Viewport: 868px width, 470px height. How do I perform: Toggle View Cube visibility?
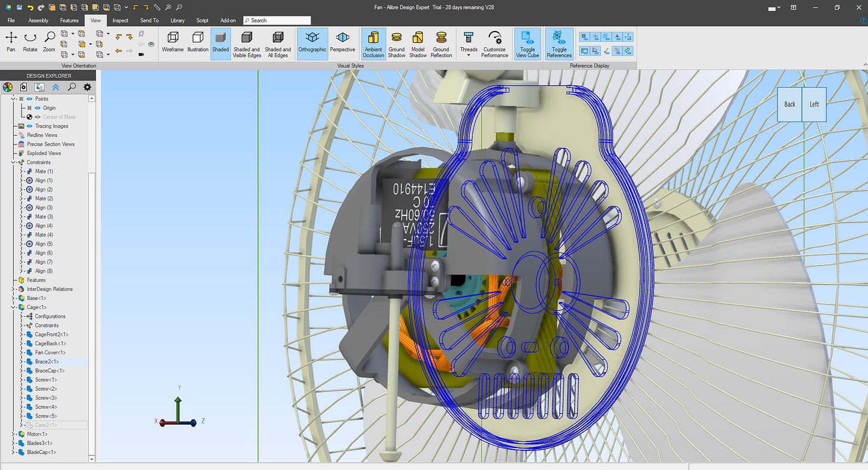click(528, 44)
